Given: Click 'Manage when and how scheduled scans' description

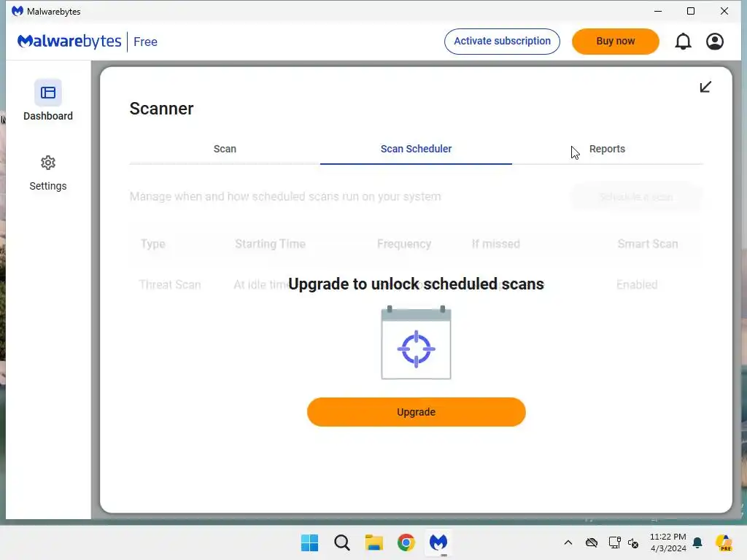Looking at the screenshot, I should click(x=285, y=197).
